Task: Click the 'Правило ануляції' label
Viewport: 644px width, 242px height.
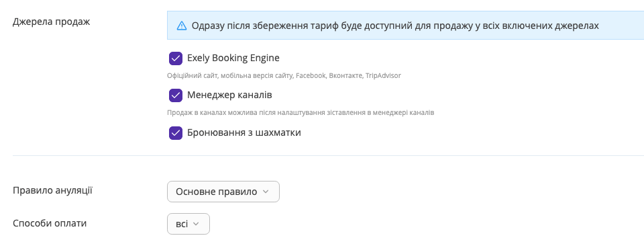Action: click(x=52, y=191)
